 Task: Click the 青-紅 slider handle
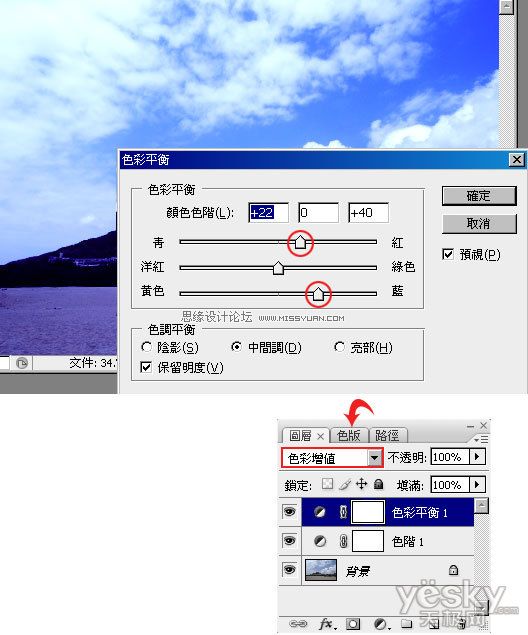[300, 242]
